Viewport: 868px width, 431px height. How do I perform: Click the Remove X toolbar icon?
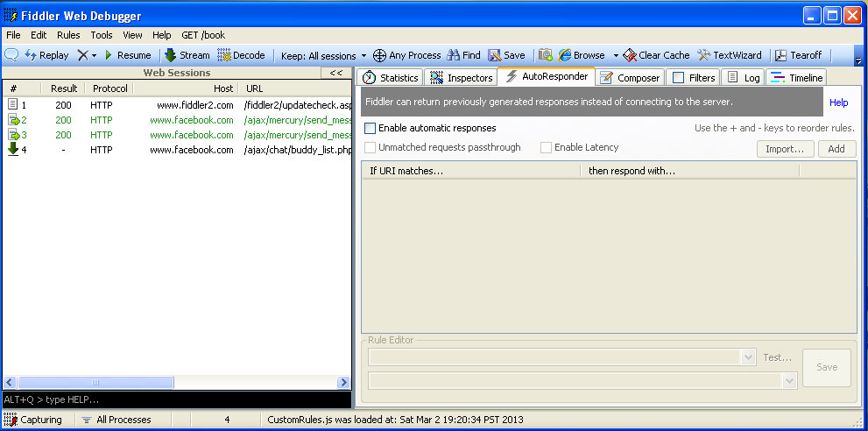[82, 55]
